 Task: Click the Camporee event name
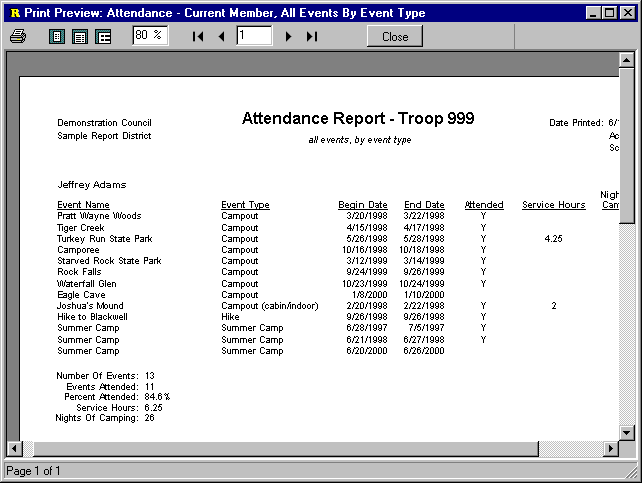click(x=78, y=250)
